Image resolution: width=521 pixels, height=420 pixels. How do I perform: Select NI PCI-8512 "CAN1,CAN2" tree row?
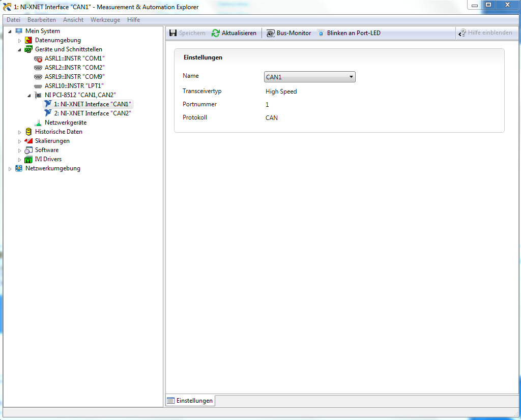point(80,95)
